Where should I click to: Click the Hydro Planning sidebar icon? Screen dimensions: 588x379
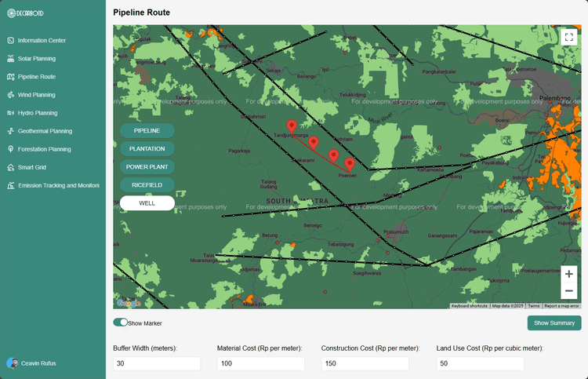(11, 113)
